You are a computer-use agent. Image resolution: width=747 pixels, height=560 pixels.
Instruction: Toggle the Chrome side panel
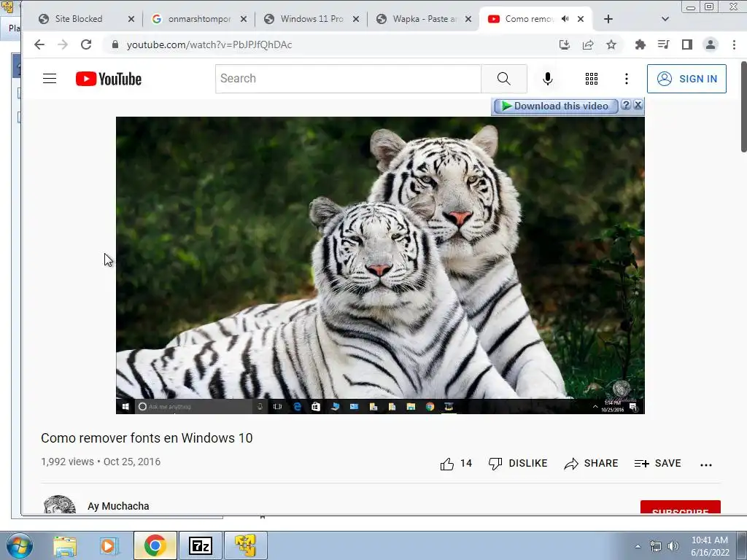(686, 44)
